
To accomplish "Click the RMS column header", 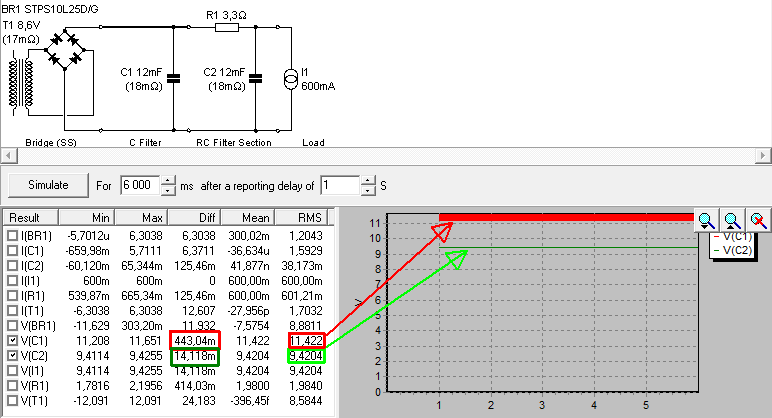I will (301, 218).
